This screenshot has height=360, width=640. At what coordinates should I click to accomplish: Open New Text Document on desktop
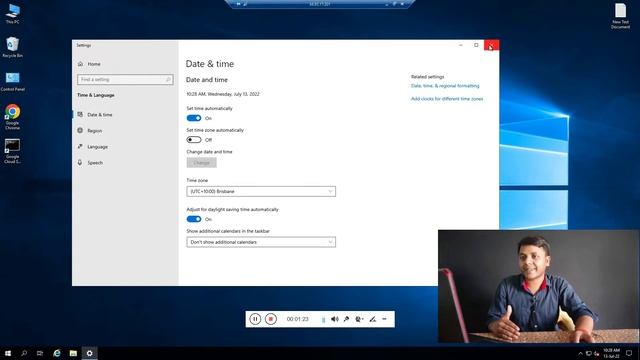coord(620,16)
